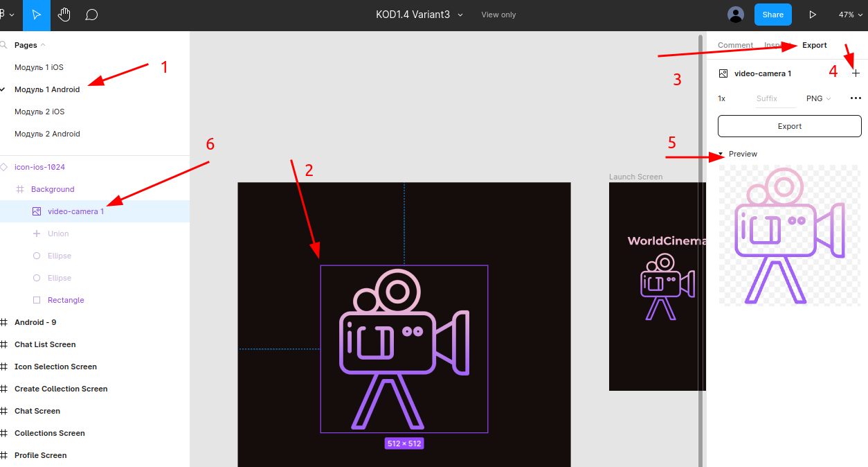Click the Suffix input field
The height and width of the screenshot is (467, 868).
pos(774,98)
